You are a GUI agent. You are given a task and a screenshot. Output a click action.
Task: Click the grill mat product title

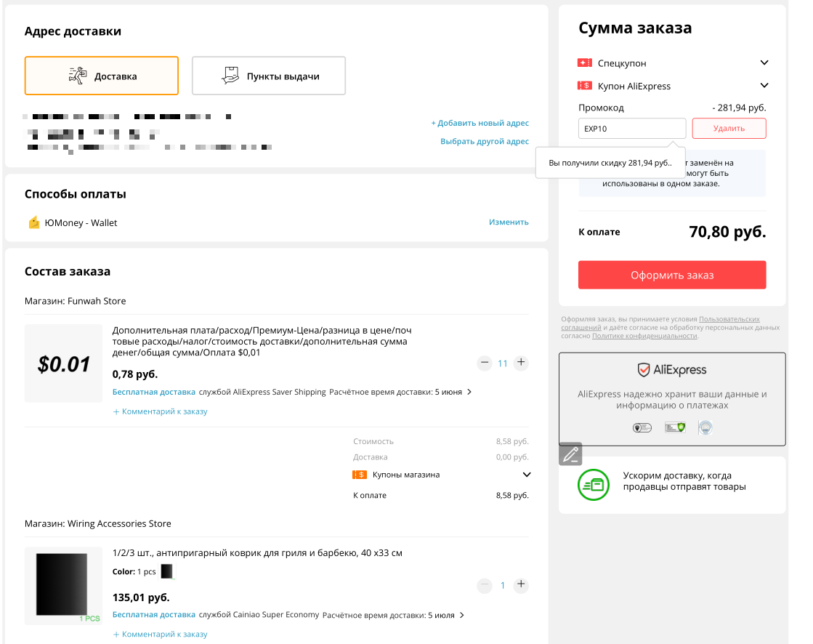(257, 552)
